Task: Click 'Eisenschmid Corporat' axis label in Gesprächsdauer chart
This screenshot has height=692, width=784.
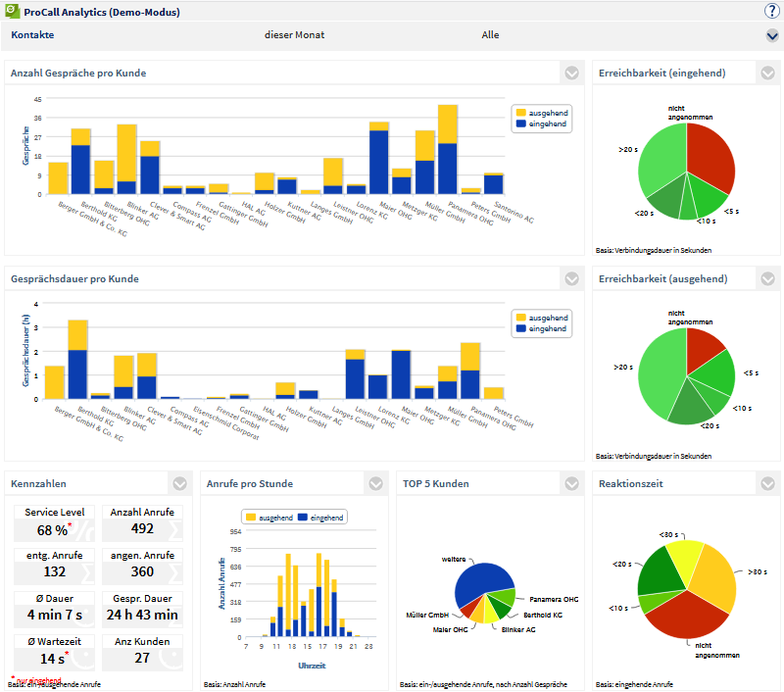Action: [x=226, y=423]
